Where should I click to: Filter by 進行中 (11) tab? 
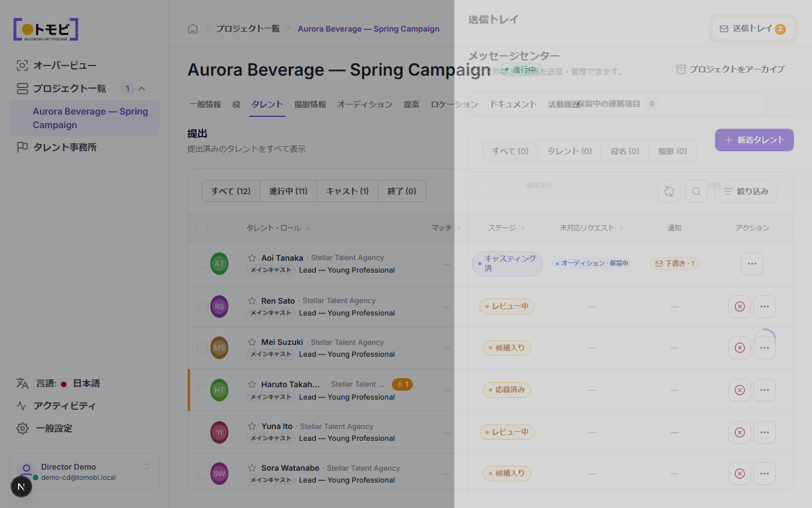click(288, 191)
